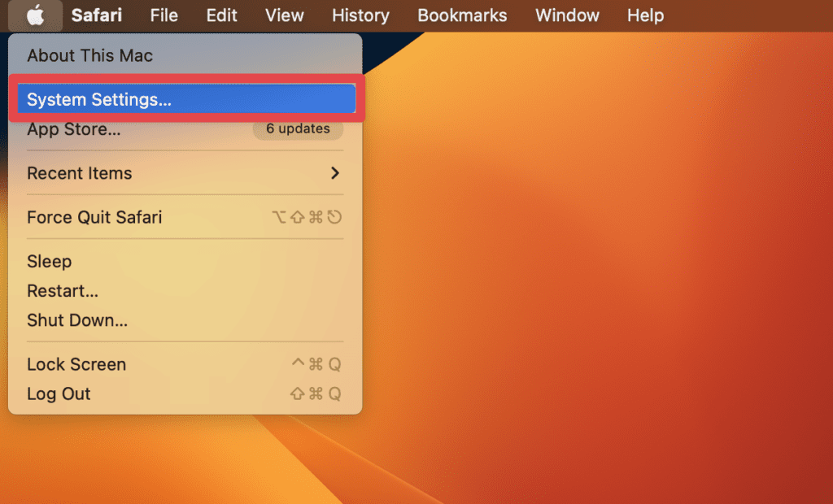Select Force Quit Safari

point(185,217)
